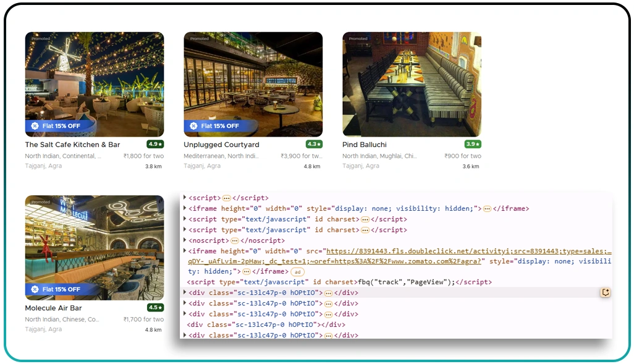Click the 4.3 star rating badge of Unplugged Courtyard
This screenshot has width=634, height=364.
(314, 144)
